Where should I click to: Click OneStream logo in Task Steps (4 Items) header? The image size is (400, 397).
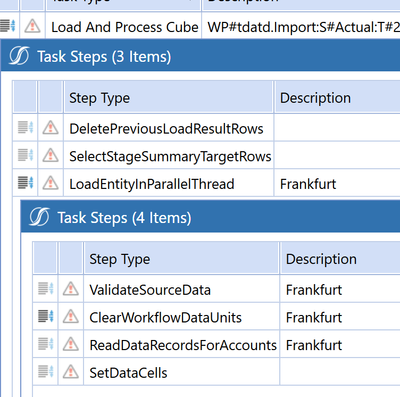39,217
